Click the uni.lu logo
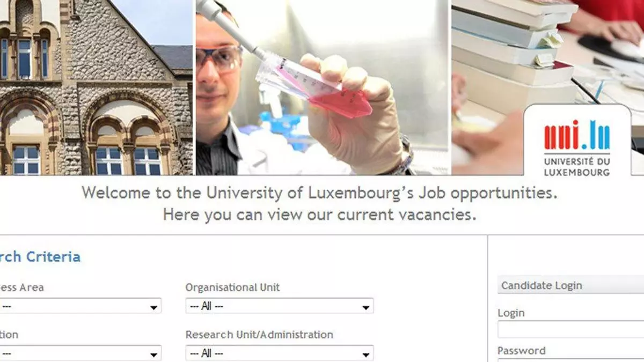The image size is (644, 362). click(x=577, y=135)
